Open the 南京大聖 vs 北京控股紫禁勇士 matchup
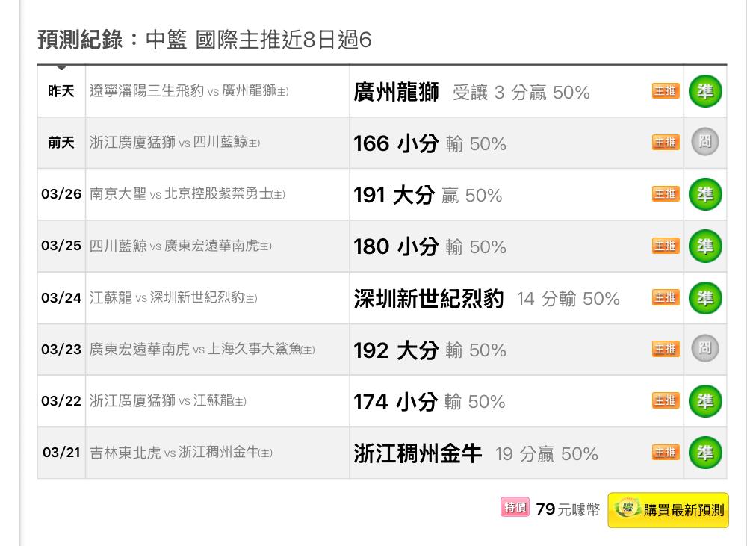The image size is (756, 546). pos(187,194)
